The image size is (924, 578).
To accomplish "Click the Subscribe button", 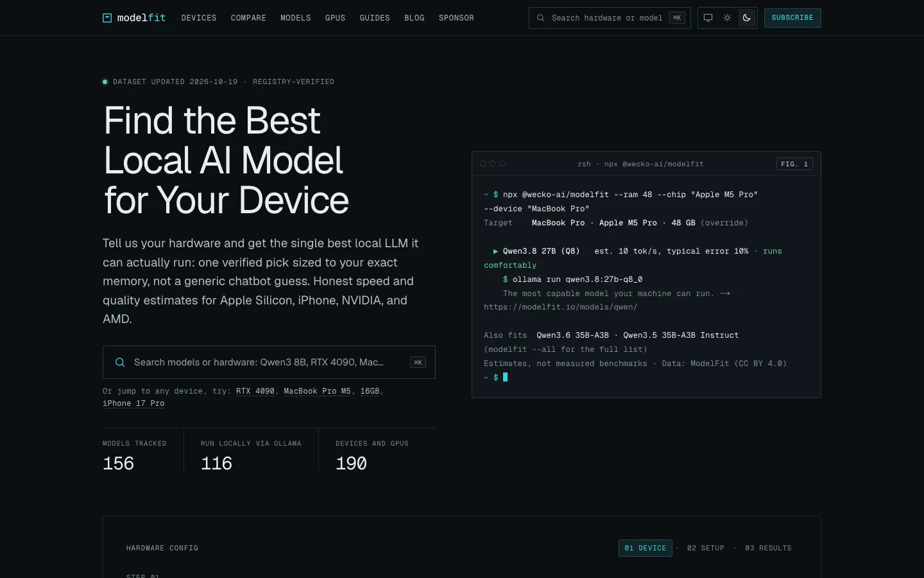I will 792,18.
